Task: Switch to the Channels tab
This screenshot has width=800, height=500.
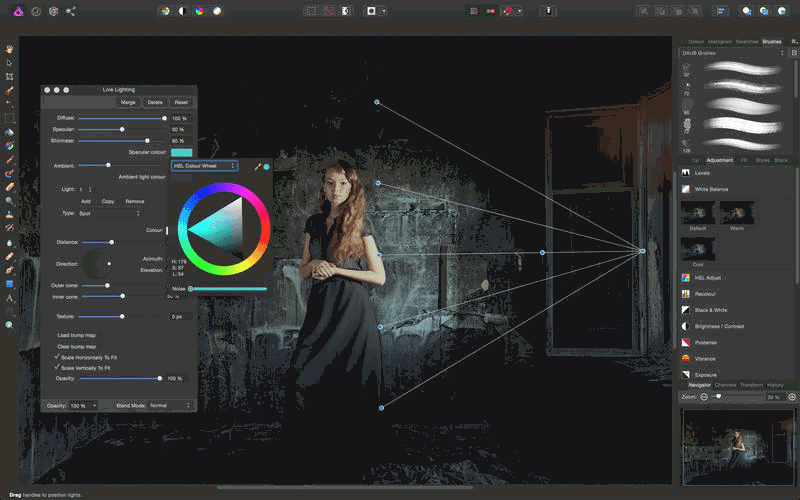Action: (725, 385)
